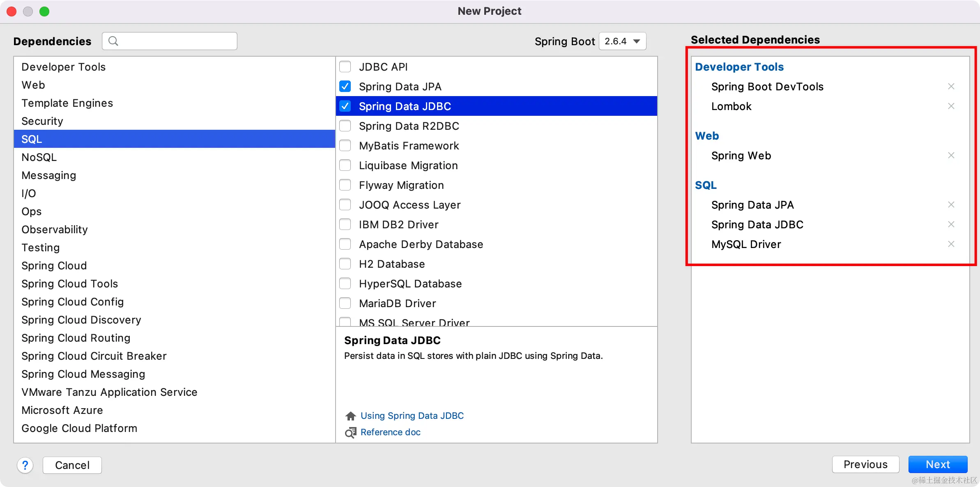Choose the Spring Cloud Routing category

coord(76,338)
